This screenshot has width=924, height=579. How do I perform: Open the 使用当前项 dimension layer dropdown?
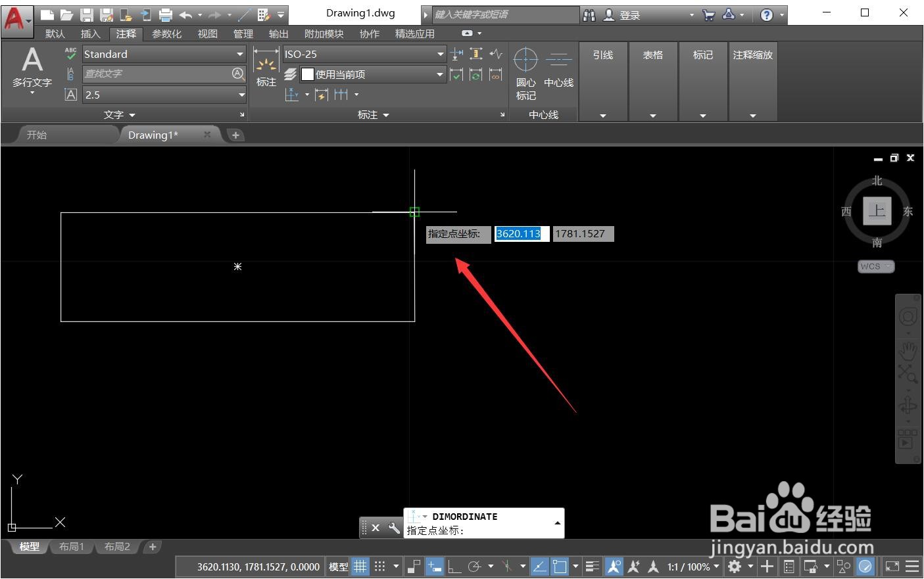pos(440,74)
